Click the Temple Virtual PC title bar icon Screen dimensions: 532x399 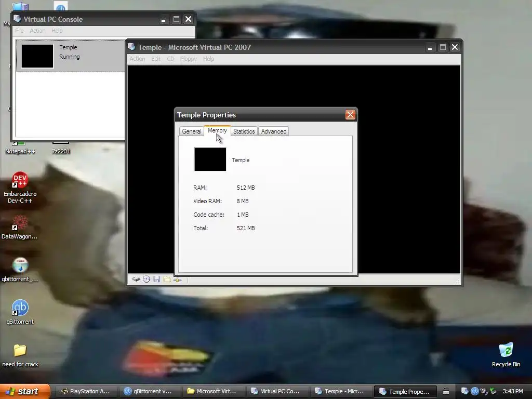coord(131,47)
